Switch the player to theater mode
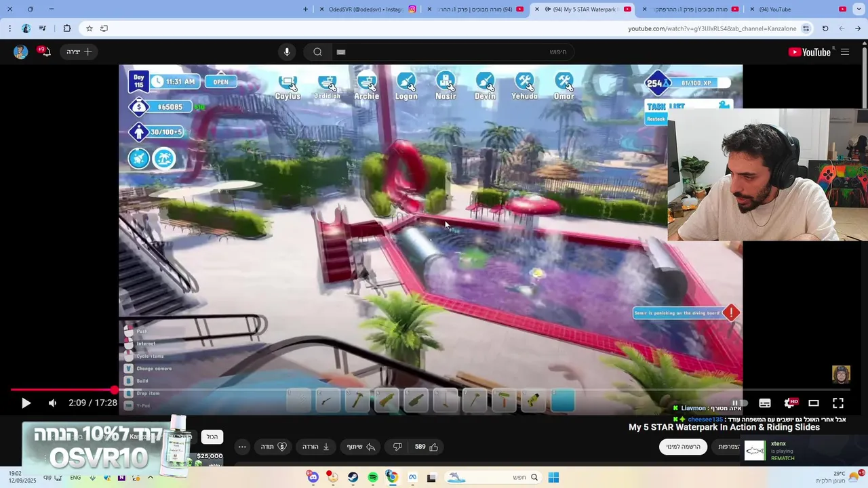 pyautogui.click(x=814, y=403)
